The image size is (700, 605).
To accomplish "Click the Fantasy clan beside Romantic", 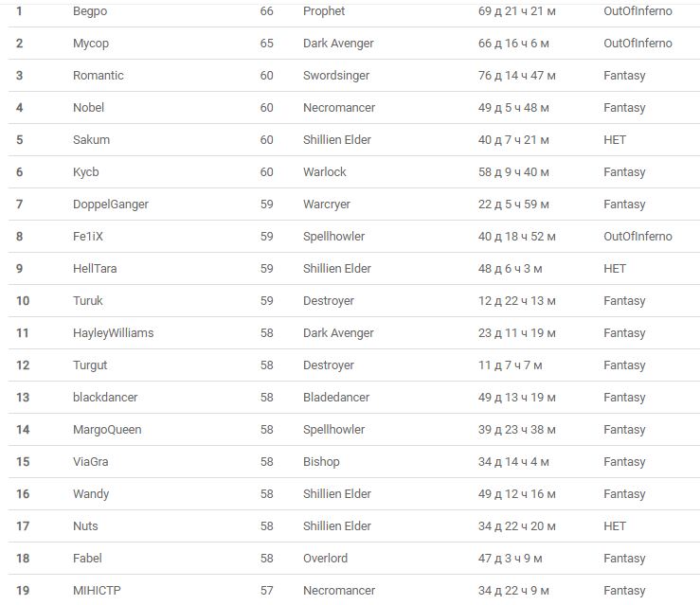I will [624, 76].
